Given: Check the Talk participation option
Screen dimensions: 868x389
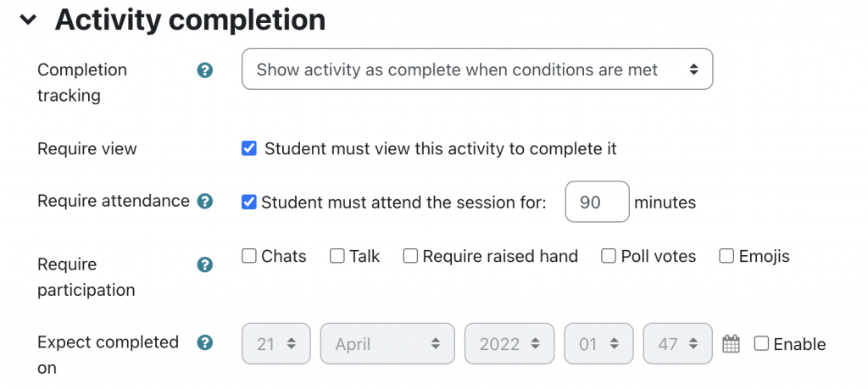Looking at the screenshot, I should [337, 256].
